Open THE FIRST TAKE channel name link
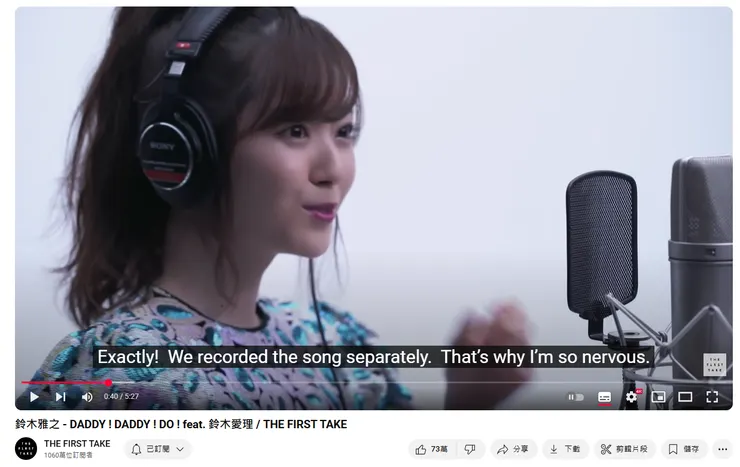 pos(77,443)
